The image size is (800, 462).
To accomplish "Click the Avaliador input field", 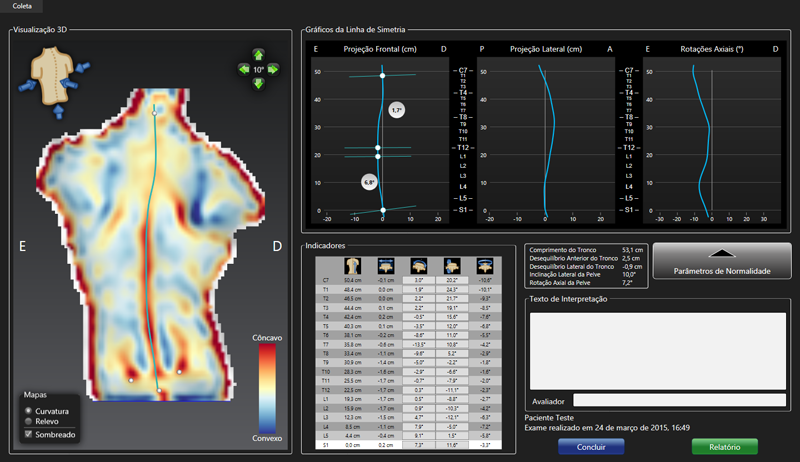I will (680, 400).
